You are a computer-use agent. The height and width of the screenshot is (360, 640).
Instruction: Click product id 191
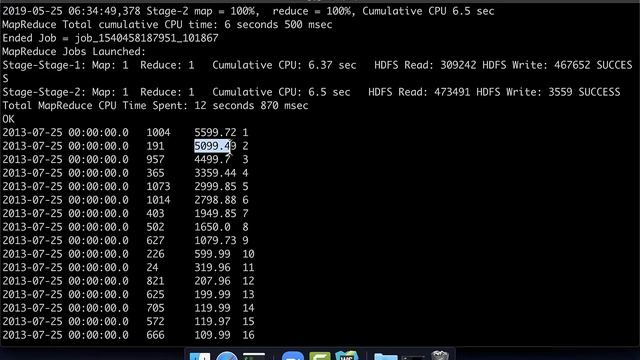pyautogui.click(x=155, y=146)
